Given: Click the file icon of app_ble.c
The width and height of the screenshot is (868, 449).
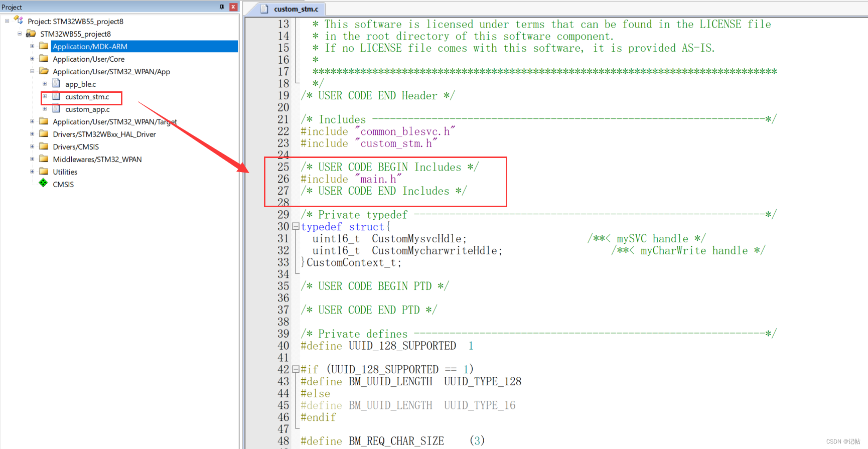Looking at the screenshot, I should (x=56, y=83).
